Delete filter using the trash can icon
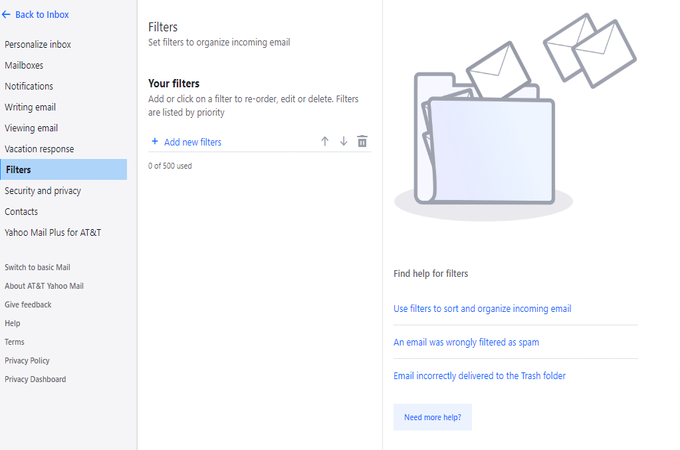This screenshot has height=450, width=680. point(362,141)
